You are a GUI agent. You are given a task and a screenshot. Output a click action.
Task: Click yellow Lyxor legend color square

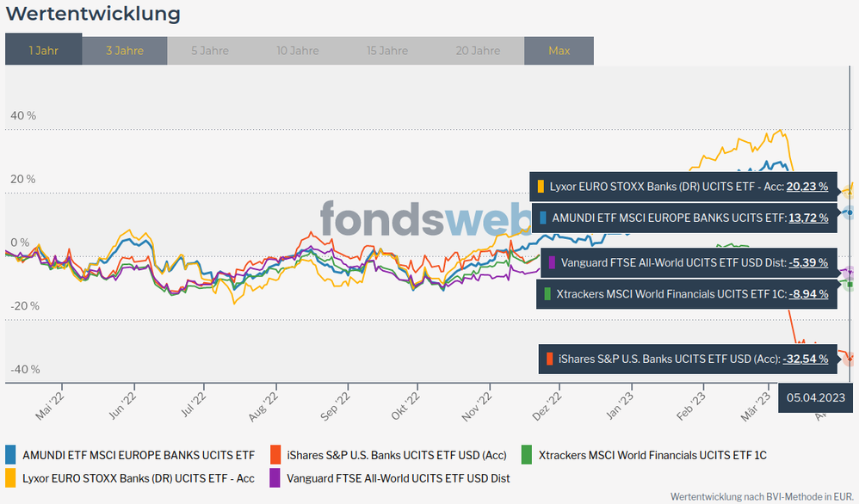[x=11, y=478]
